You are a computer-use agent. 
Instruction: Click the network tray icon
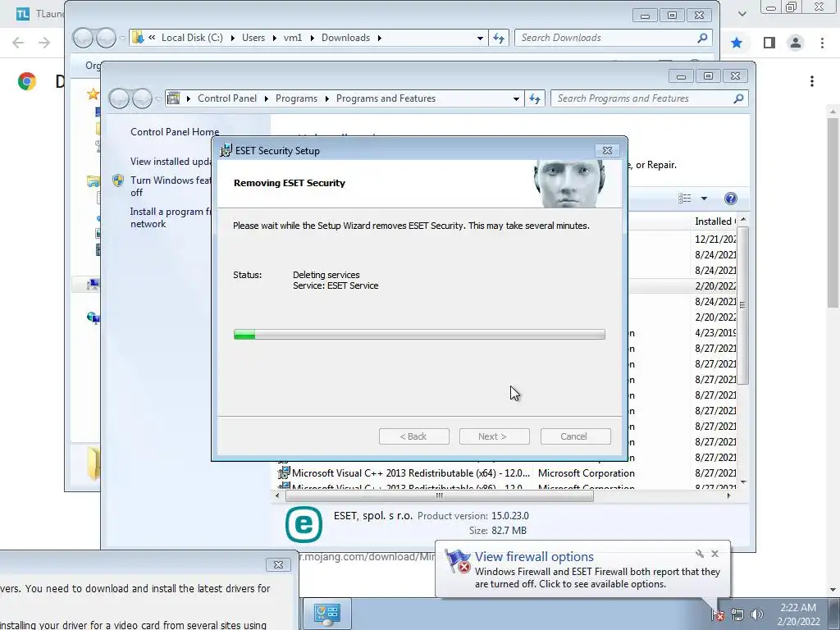(737, 615)
